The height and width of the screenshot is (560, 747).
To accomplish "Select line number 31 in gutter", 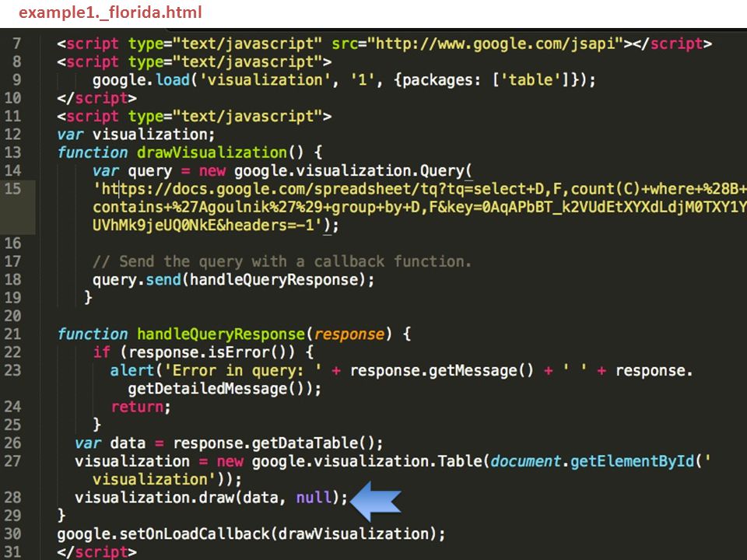I will pos(12,552).
